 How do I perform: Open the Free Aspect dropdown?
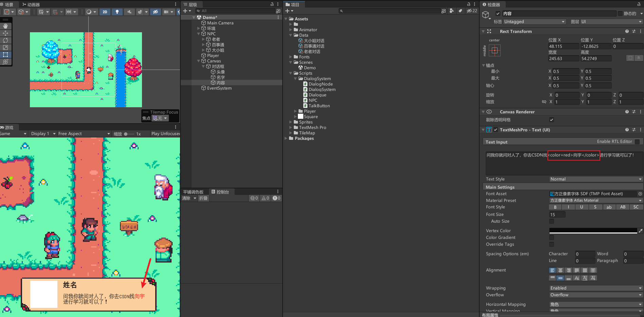84,134
